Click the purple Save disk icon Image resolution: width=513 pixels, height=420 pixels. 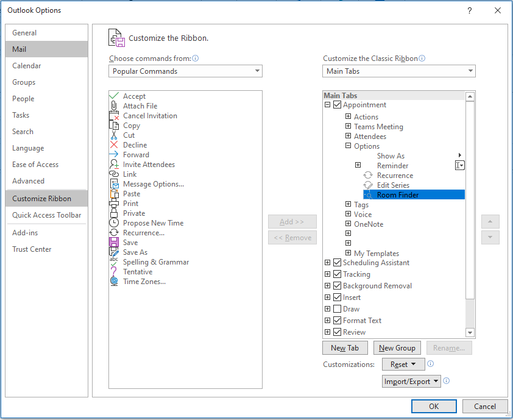click(x=114, y=242)
